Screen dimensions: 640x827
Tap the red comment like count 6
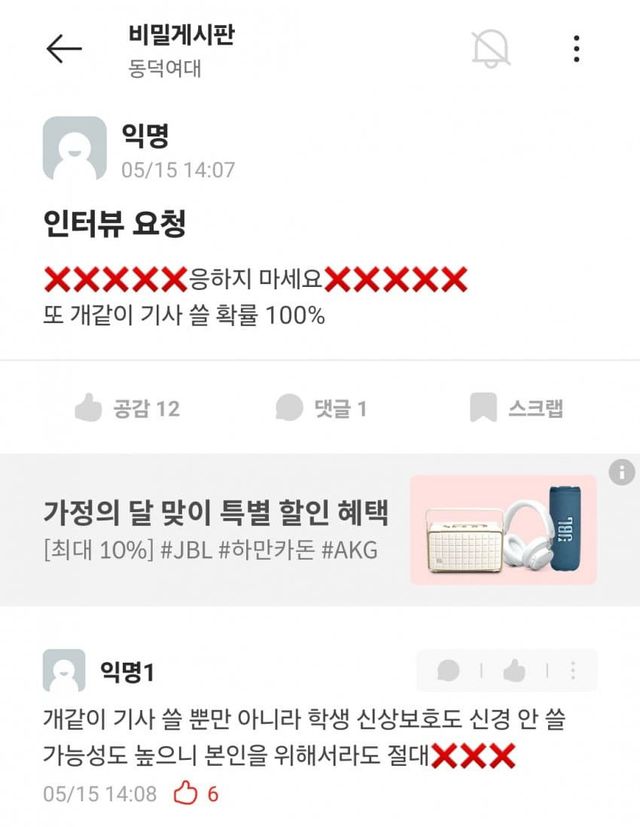[213, 793]
